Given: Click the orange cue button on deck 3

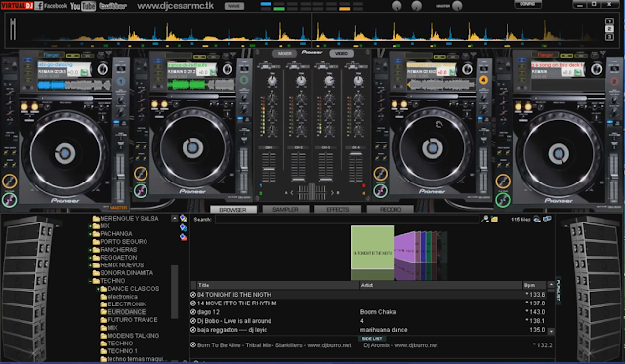Looking at the screenshot, I should click(141, 174).
